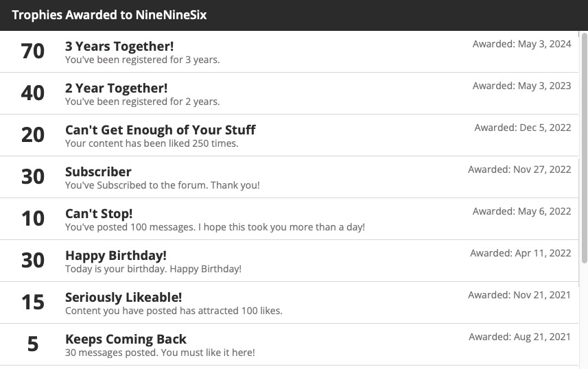
Task: Click the "Can't Stop!" trophy title
Action: click(x=99, y=214)
